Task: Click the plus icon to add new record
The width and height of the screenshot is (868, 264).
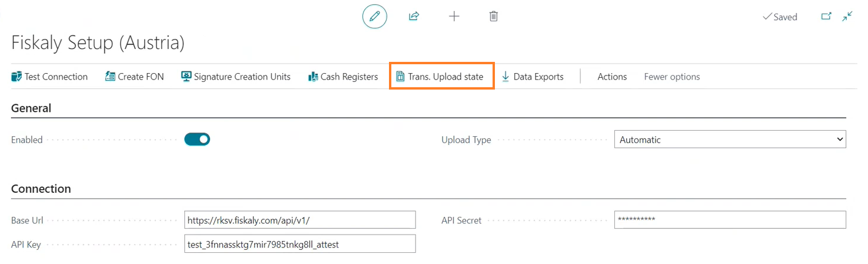Action: pyautogui.click(x=454, y=16)
